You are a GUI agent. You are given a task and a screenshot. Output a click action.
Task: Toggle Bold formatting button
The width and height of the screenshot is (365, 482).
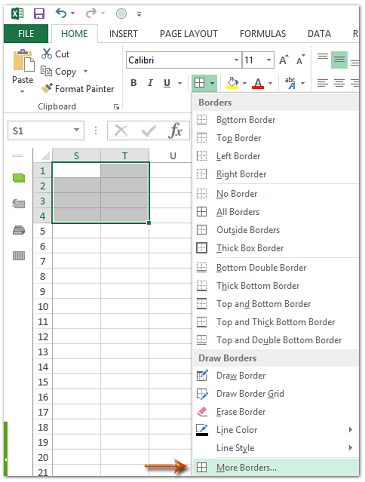[134, 83]
